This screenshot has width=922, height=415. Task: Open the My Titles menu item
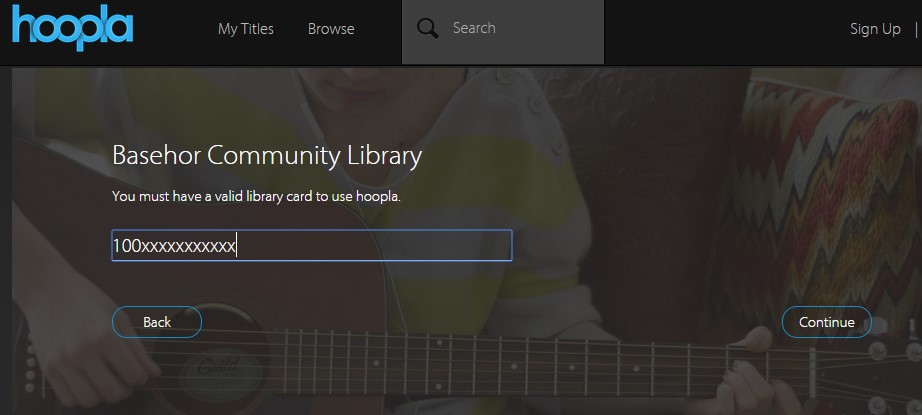[x=245, y=29]
